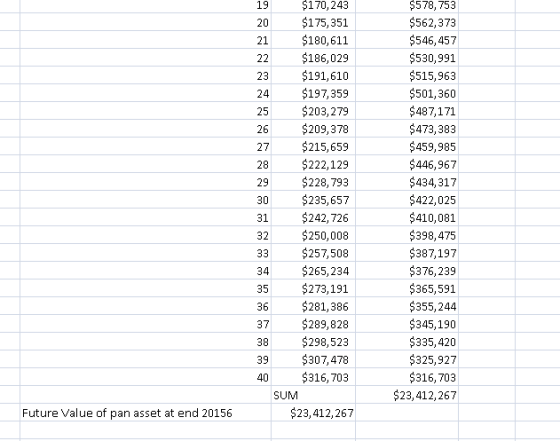Viewport: 560px width, 441px height.
Task: Click the cell containing $515,963
Action: coord(407,75)
